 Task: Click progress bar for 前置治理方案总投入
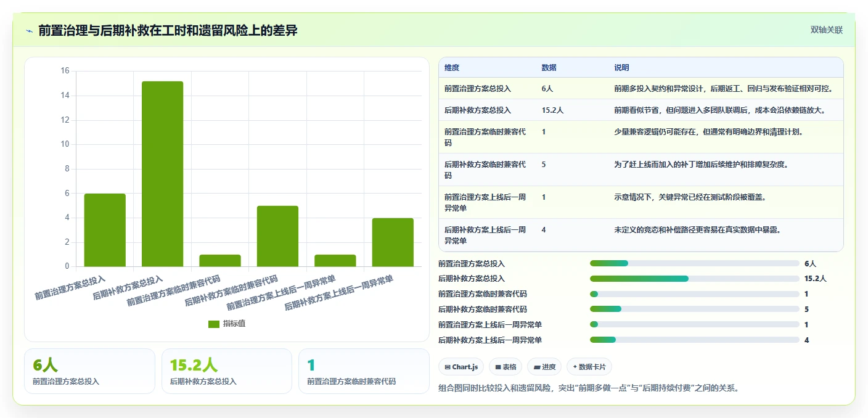pyautogui.click(x=695, y=263)
